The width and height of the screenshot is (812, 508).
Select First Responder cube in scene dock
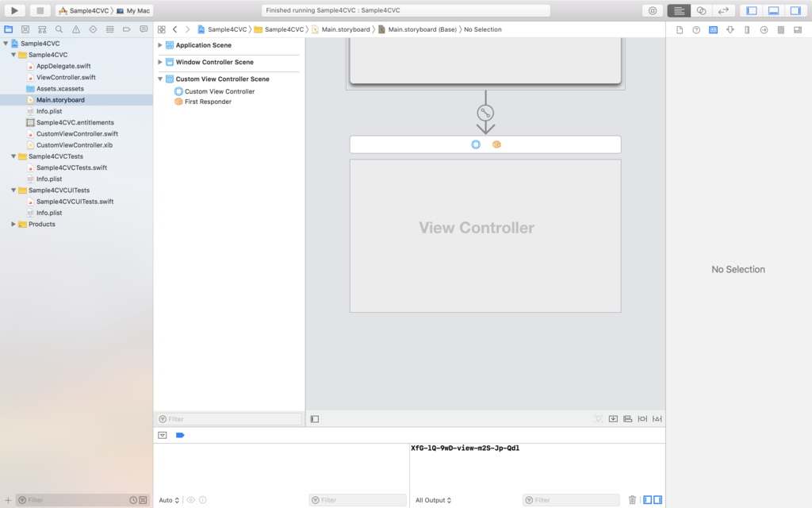coord(496,144)
